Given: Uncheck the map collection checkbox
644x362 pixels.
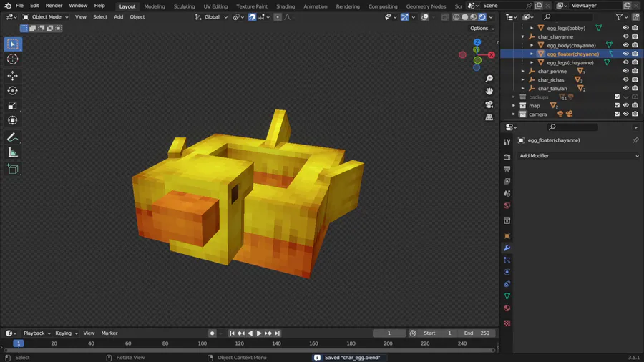Looking at the screenshot, I should point(617,105).
